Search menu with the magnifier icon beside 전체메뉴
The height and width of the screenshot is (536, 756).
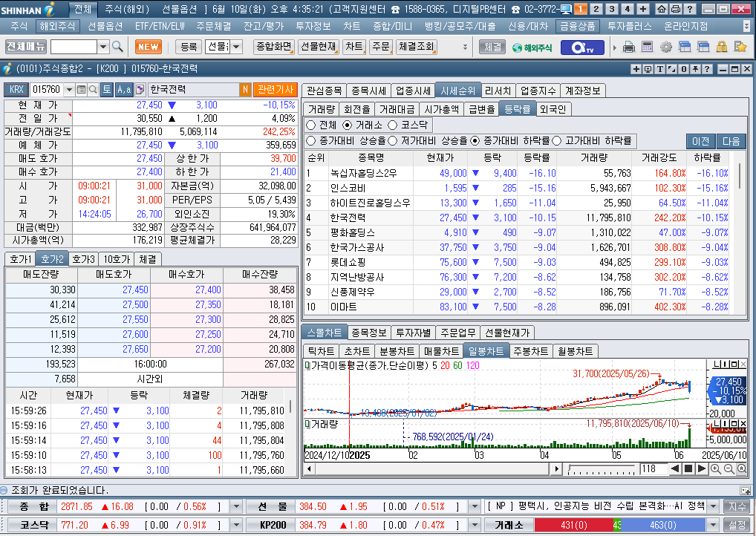pos(117,47)
